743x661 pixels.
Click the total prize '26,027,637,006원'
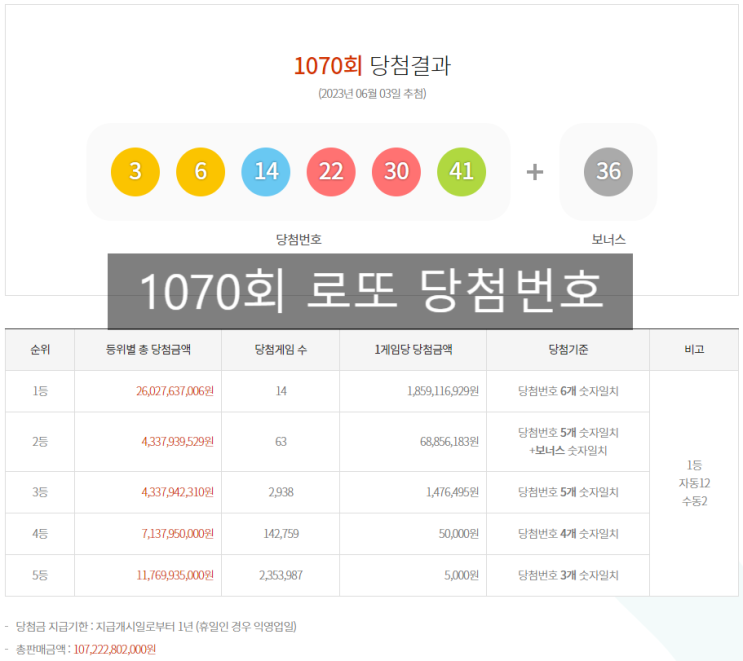click(x=175, y=391)
